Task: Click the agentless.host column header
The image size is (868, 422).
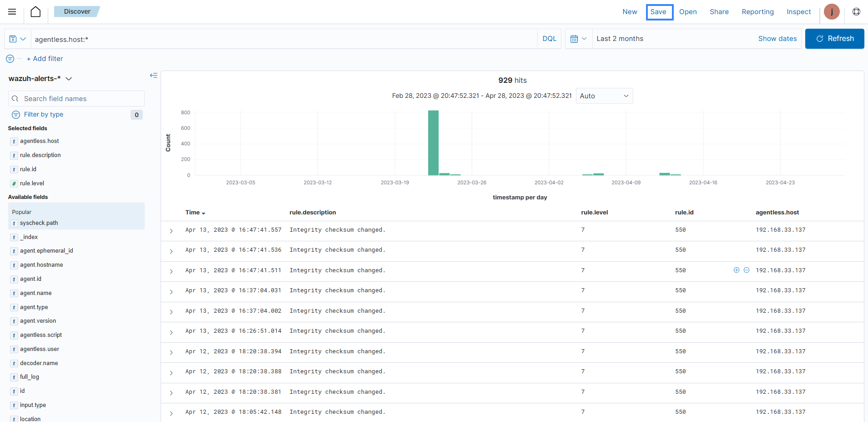Action: [x=777, y=213]
